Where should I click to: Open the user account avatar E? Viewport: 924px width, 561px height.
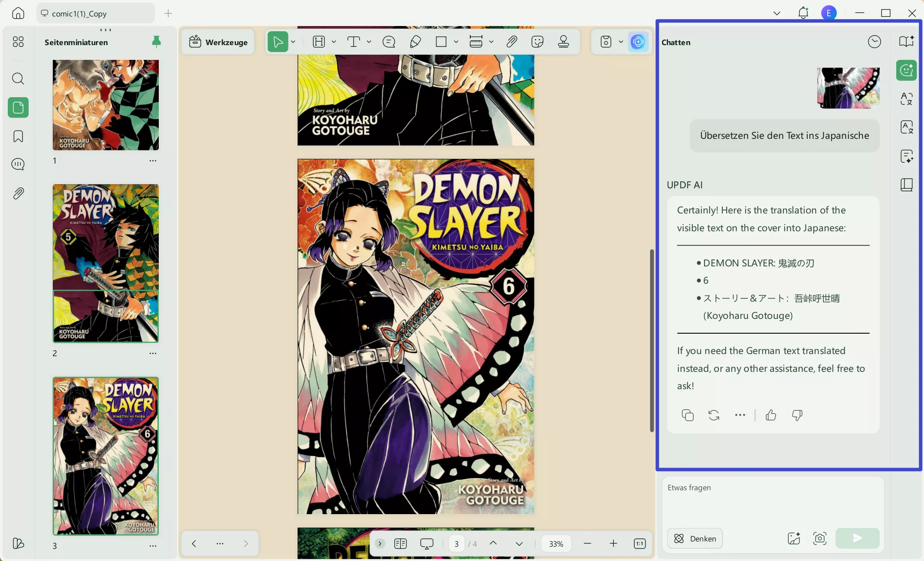pyautogui.click(x=829, y=13)
